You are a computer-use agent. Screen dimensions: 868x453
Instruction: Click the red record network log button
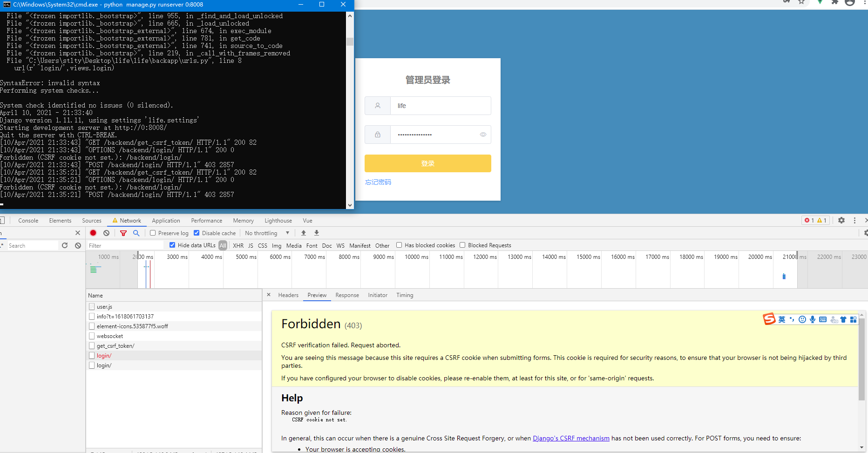tap(93, 233)
